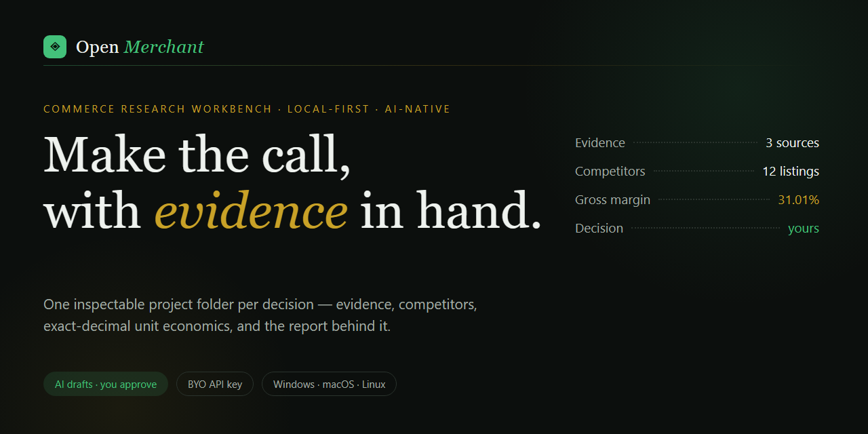This screenshot has width=868, height=434.
Task: Click the 'Make the call,' headline line
Action: 197,155
